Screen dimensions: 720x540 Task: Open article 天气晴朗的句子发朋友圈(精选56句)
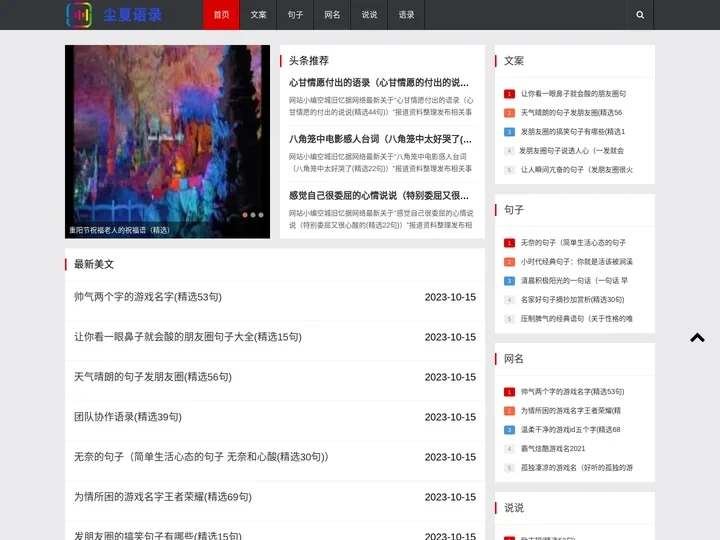153,377
